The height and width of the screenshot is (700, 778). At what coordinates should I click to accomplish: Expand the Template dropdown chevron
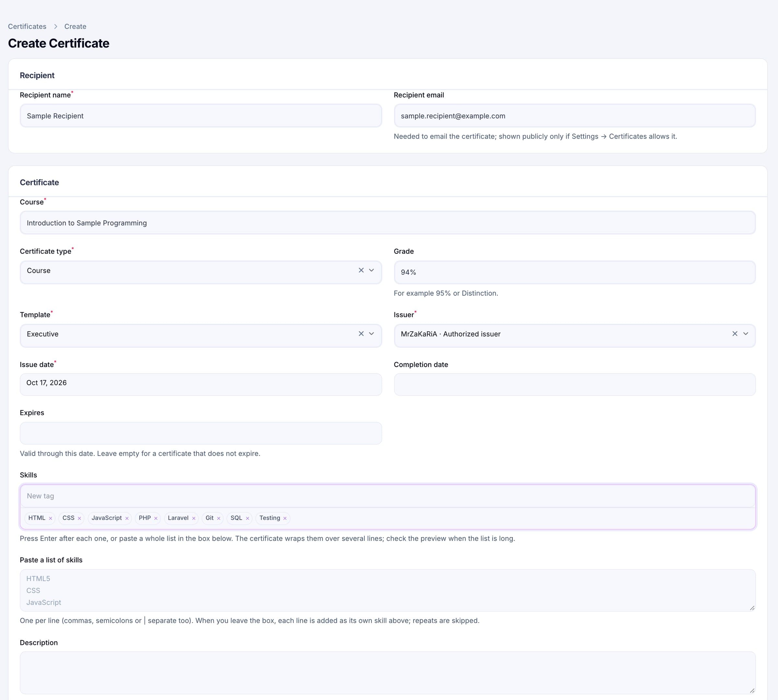click(371, 334)
